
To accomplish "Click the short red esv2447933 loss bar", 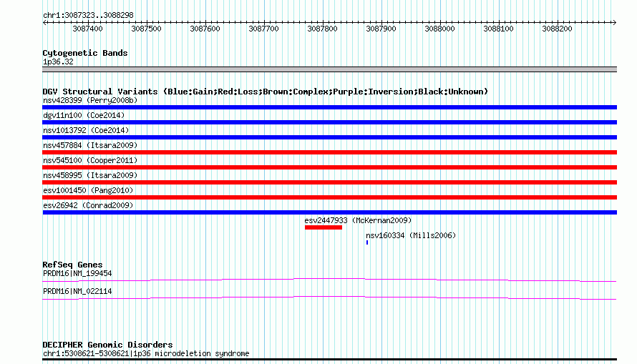I will (324, 227).
